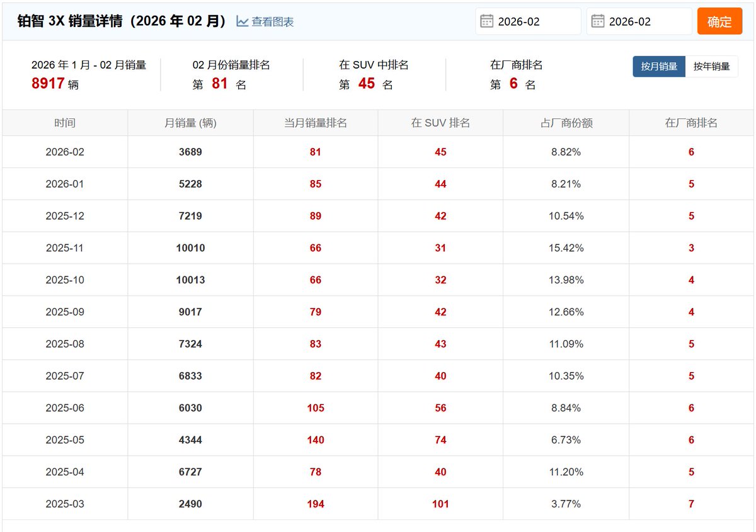Click monthly sales value 7219
This screenshot has width=756, height=532.
tap(190, 216)
